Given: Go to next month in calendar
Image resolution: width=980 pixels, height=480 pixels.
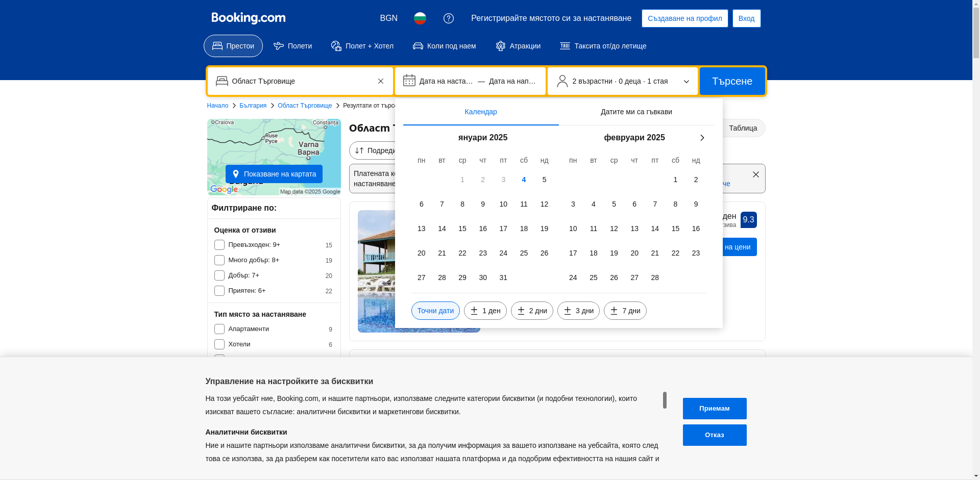Looking at the screenshot, I should (702, 138).
